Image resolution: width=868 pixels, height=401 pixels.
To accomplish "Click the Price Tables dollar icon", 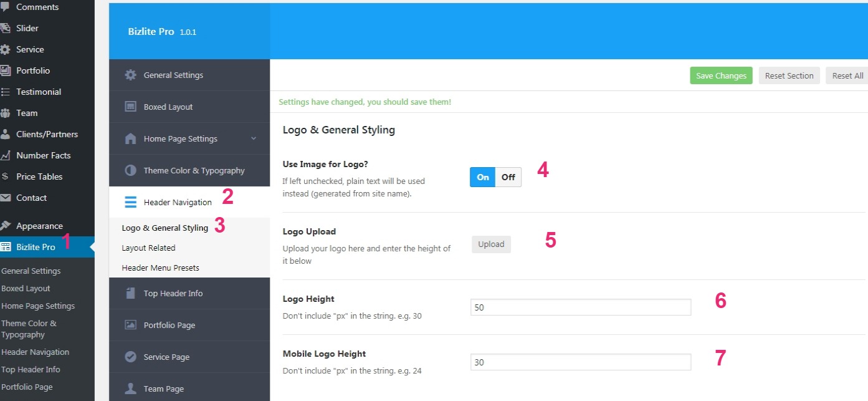I will coord(5,176).
